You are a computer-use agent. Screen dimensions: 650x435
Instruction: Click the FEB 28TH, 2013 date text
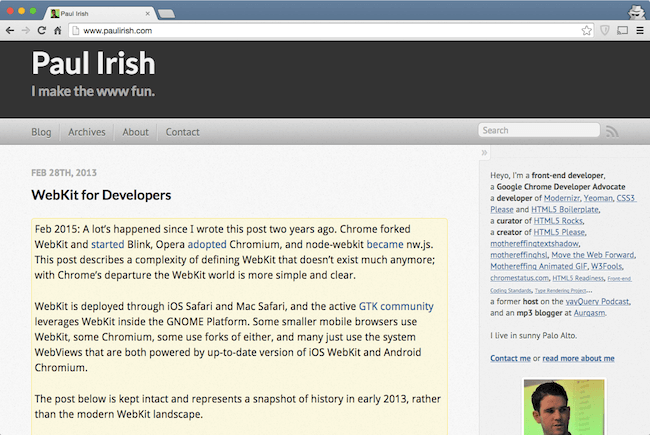click(64, 173)
